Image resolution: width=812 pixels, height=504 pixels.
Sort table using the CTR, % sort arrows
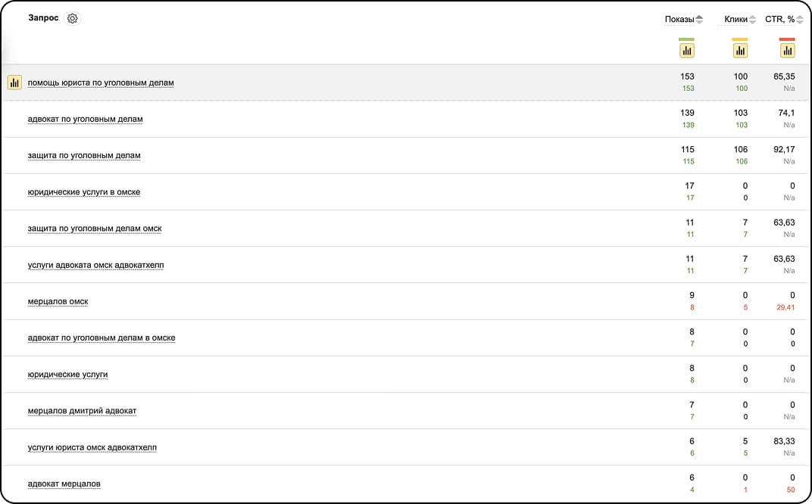tap(800, 20)
